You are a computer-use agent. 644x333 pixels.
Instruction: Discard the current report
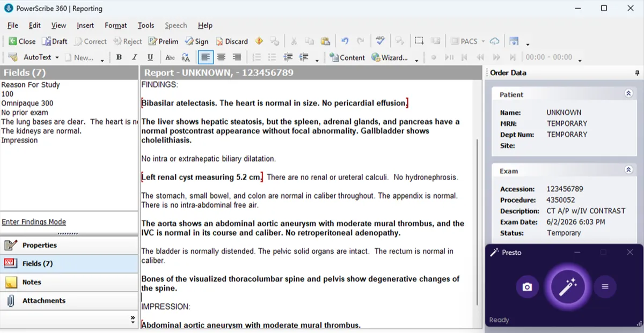point(232,41)
